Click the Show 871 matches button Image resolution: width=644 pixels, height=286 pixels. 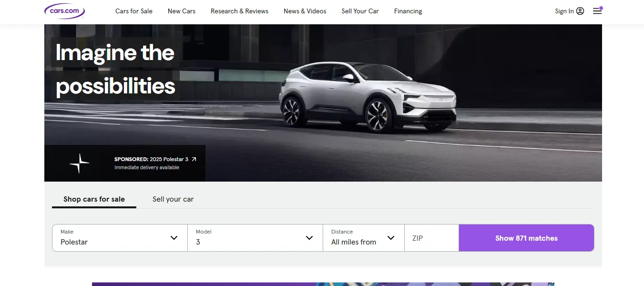pyautogui.click(x=526, y=237)
